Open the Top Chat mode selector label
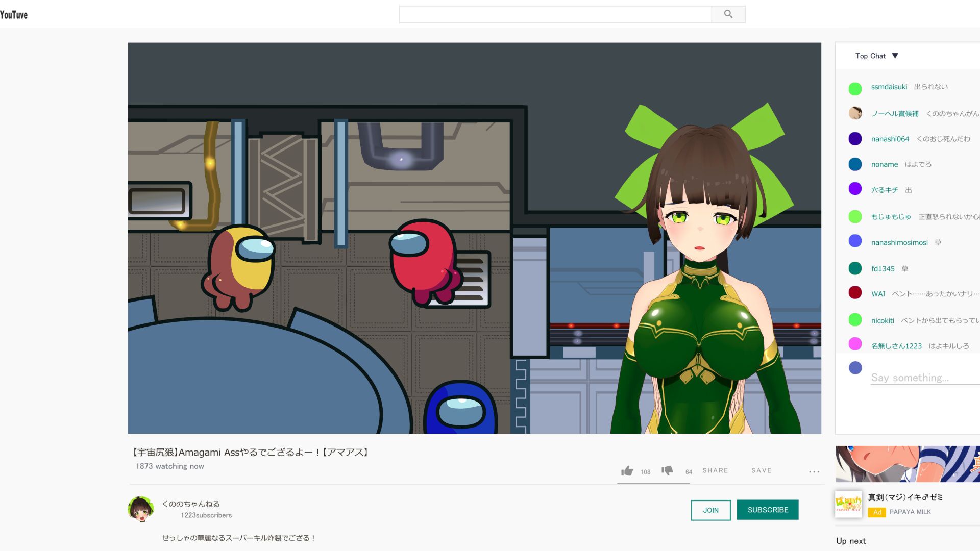Image resolution: width=980 pixels, height=551 pixels. [870, 56]
